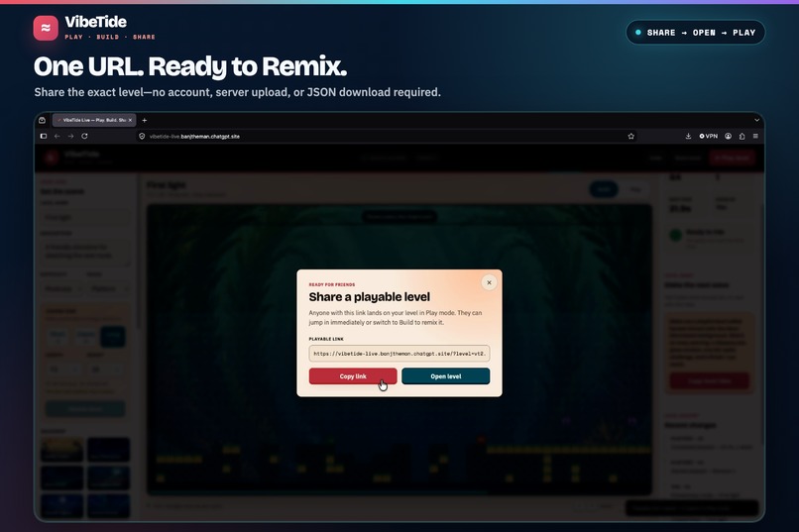Click the 'One URL. Ready to Remix.' headline
This screenshot has height=532, width=799.
(190, 66)
